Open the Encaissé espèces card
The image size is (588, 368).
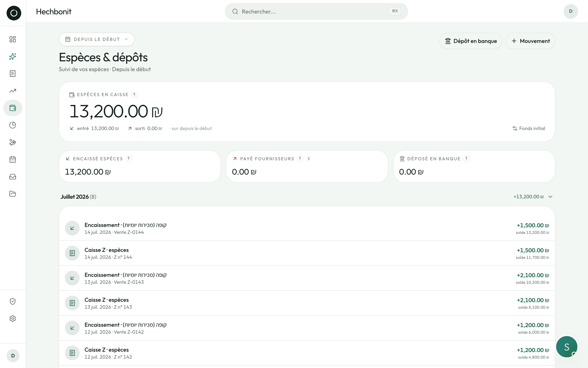pyautogui.click(x=140, y=166)
